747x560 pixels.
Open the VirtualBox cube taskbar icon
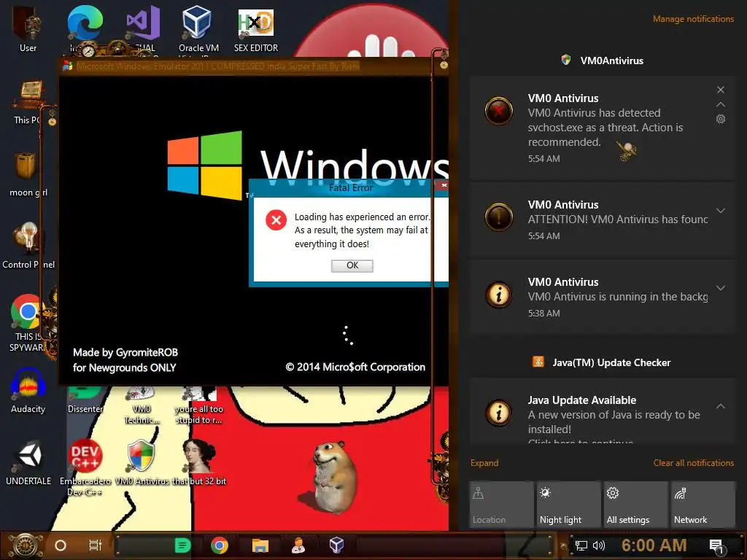click(x=336, y=545)
